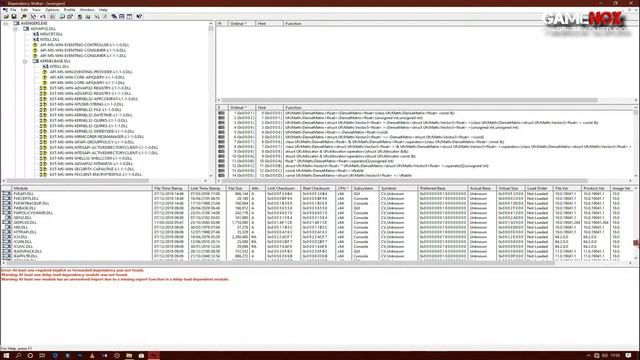Open the Options menu
Viewport: 640px width, 360px height.
coord(52,10)
